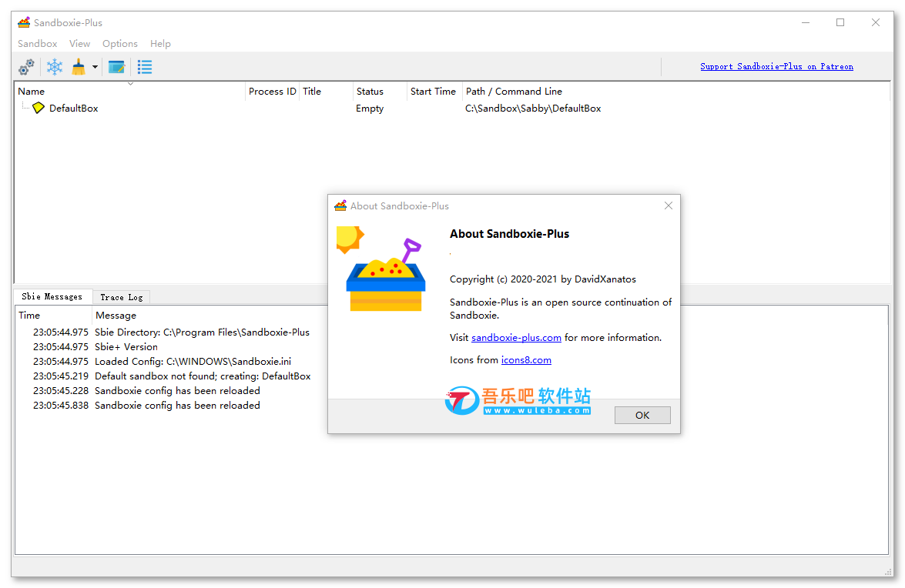Screen dimensions: 905x588
Task: Minimize the Sandboxie-Plus main window
Action: pyautogui.click(x=806, y=22)
